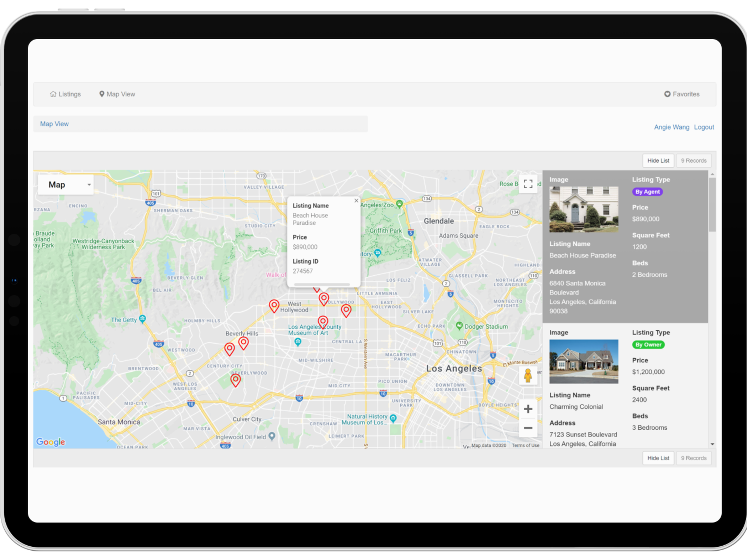
Task: Click the 6840 Santa Monica Boulevard address
Action: 582,297
